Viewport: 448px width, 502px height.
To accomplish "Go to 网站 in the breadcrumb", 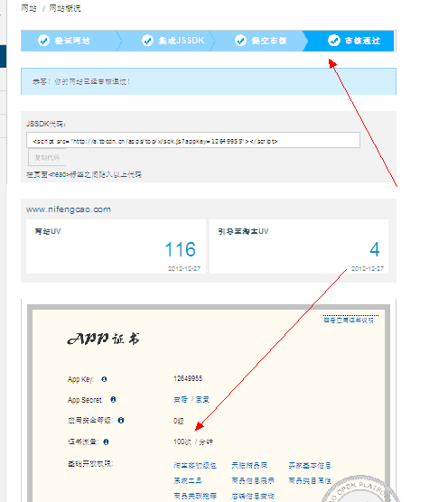I will pyautogui.click(x=29, y=8).
